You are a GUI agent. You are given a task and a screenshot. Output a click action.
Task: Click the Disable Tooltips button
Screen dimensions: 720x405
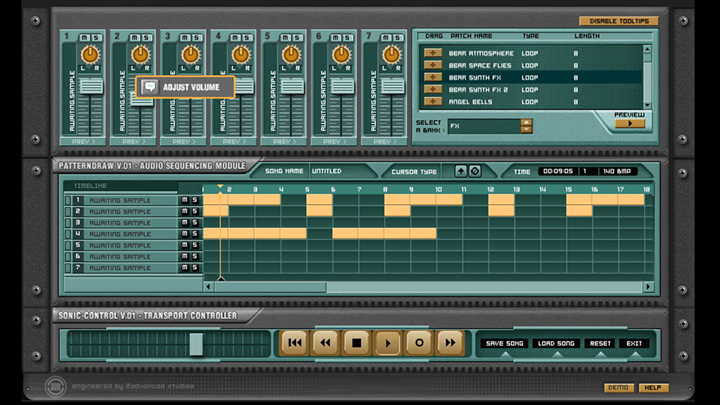tap(619, 21)
